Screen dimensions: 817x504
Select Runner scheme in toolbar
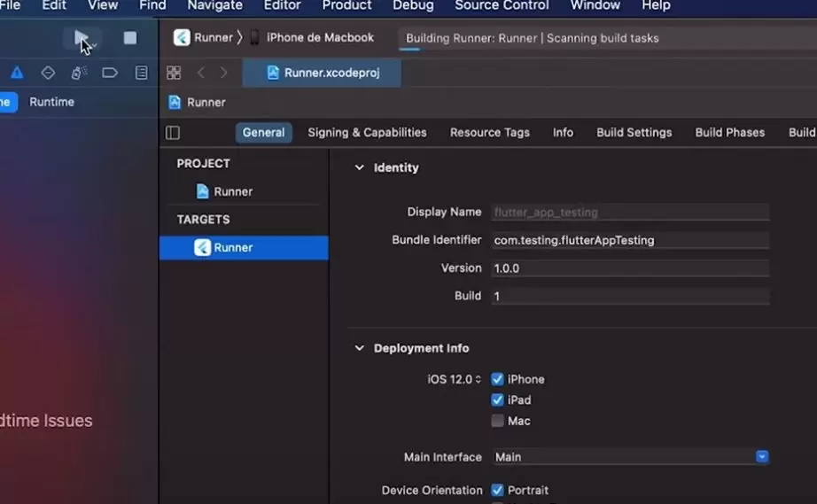[x=214, y=37]
